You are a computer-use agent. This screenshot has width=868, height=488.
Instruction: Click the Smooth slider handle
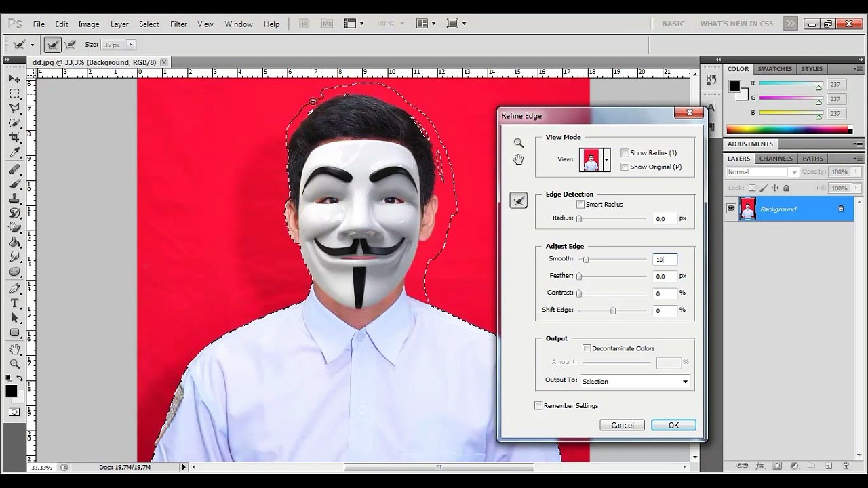coord(586,260)
